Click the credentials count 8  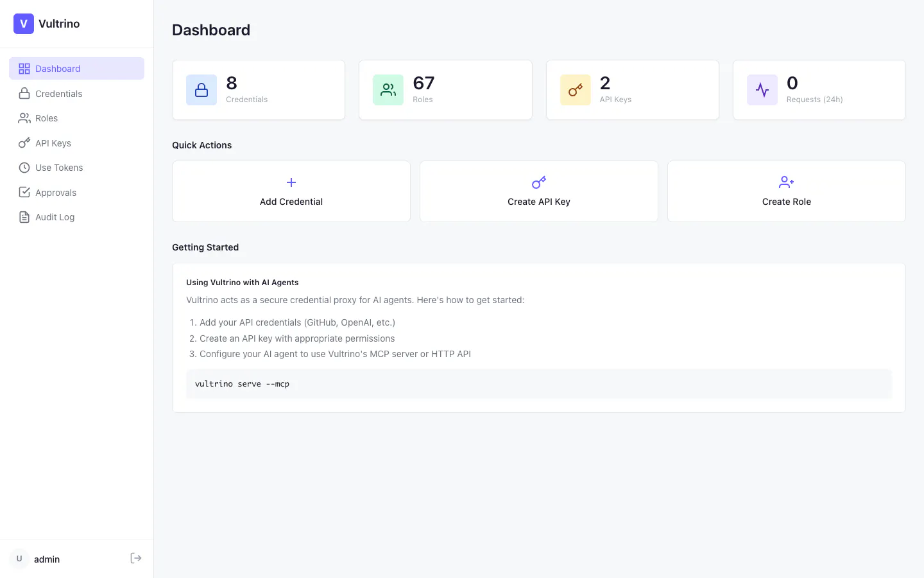tap(232, 83)
